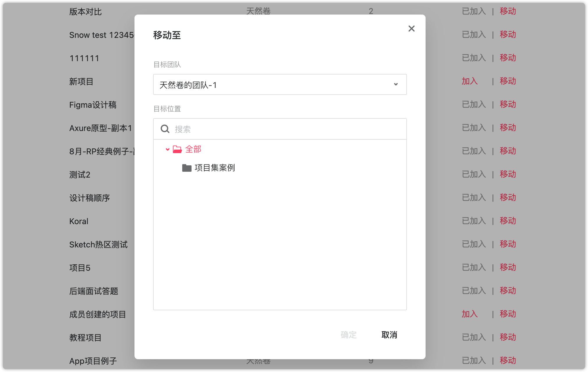The height and width of the screenshot is (372, 588).
Task: Click the Sketch热区测试 project name
Action: pos(98,245)
